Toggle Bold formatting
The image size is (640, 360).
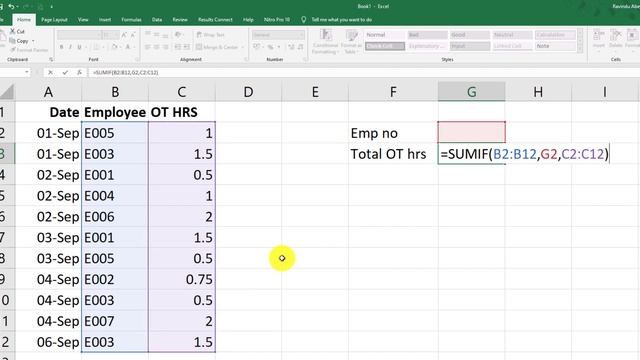point(61,47)
